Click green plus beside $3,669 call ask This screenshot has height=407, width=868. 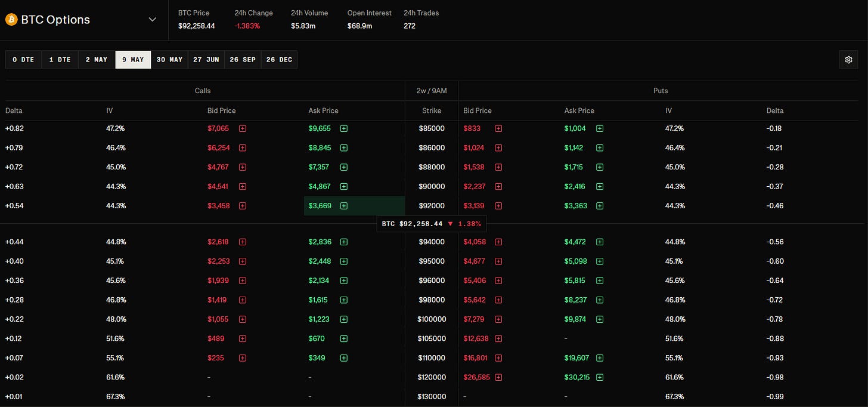pos(344,206)
